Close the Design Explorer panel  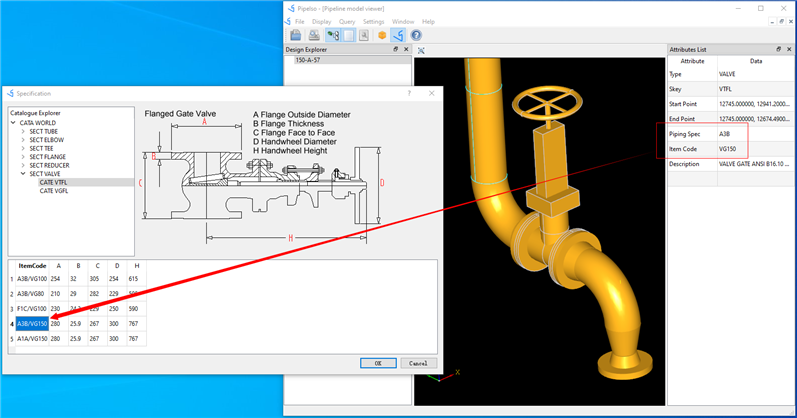coord(406,49)
